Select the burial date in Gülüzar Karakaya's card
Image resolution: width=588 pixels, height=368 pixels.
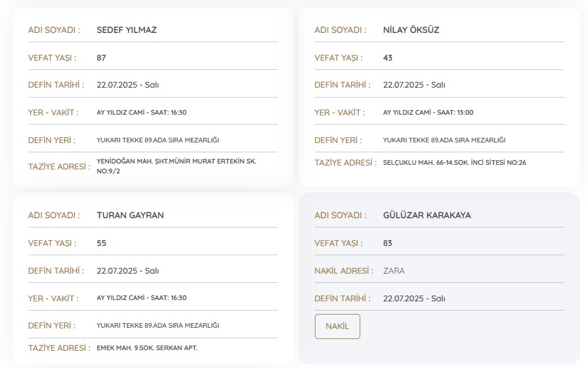[x=414, y=298]
